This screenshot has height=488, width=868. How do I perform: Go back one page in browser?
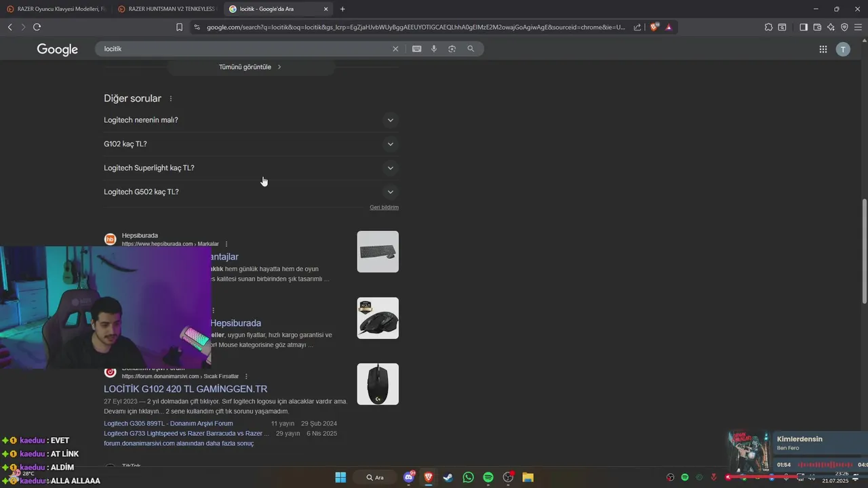point(10,27)
